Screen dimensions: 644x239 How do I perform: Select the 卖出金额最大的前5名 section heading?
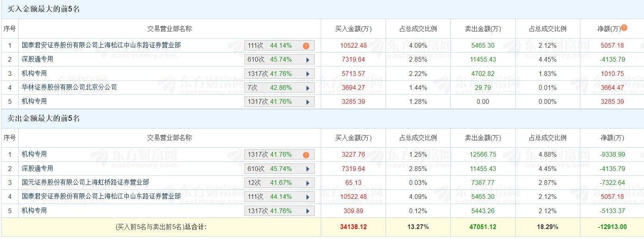[x=44, y=119]
